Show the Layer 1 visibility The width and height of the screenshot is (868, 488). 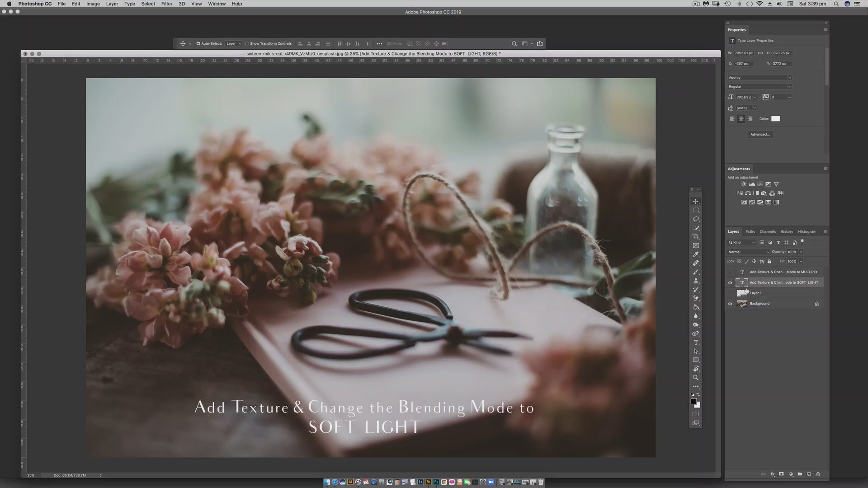tap(730, 293)
